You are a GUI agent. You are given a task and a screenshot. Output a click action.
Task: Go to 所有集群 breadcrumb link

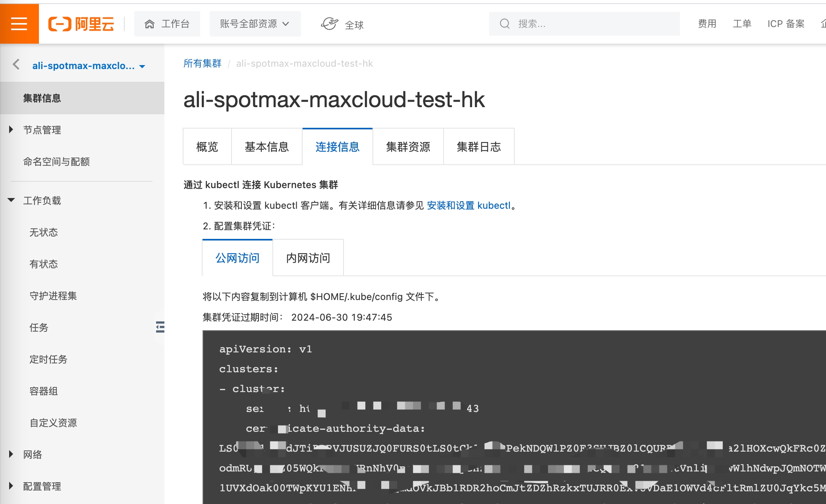[202, 63]
